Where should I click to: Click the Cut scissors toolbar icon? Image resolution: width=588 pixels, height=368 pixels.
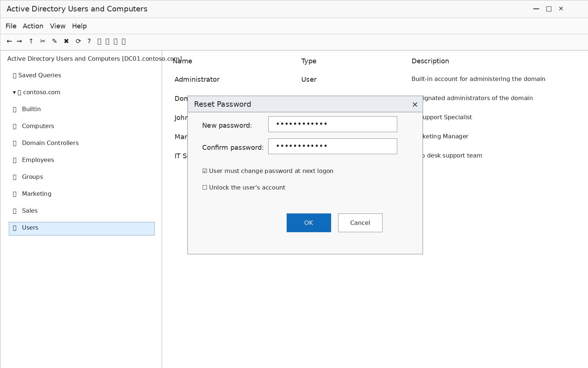tap(43, 41)
